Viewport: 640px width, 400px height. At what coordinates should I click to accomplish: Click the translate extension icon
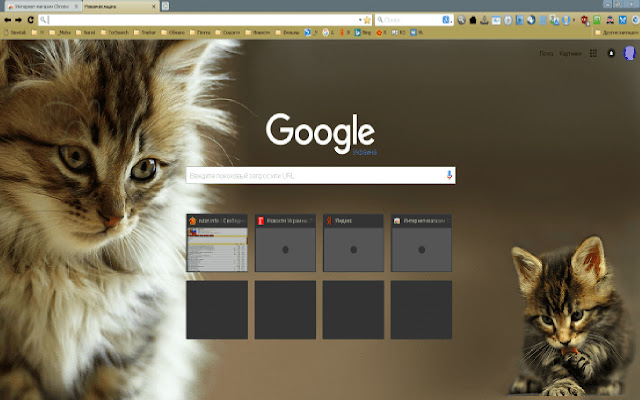[x=554, y=20]
